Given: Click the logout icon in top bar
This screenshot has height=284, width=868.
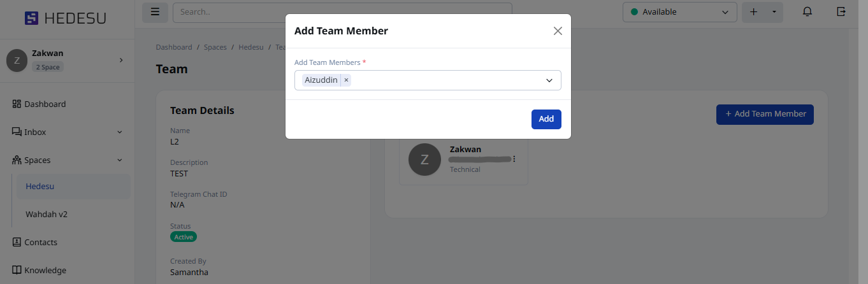Looking at the screenshot, I should click(x=841, y=12).
